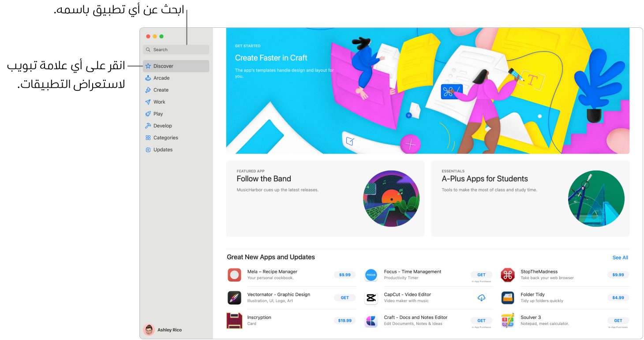Get the Soulver 3 app
This screenshot has width=644, height=340.
pos(618,321)
